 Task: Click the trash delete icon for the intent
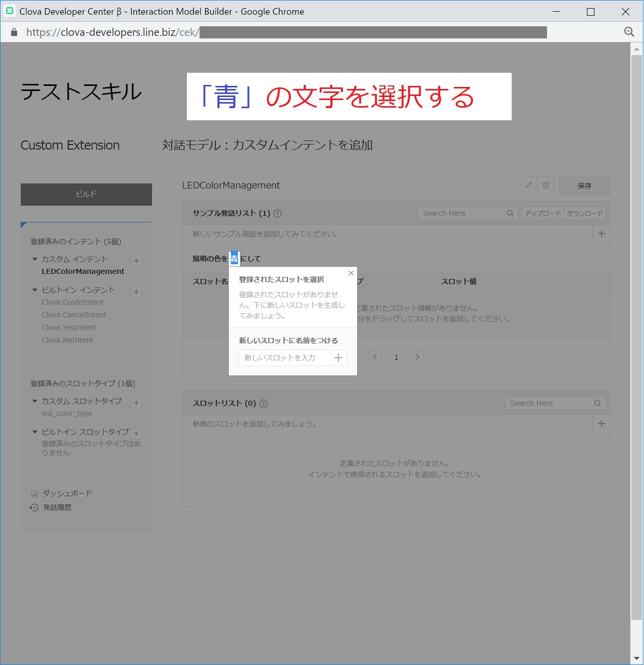(546, 185)
